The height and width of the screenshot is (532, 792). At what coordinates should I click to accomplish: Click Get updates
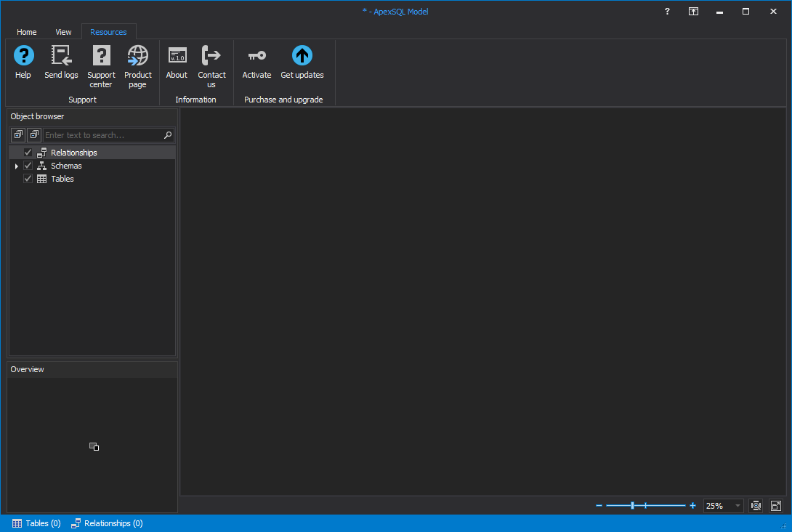(302, 63)
